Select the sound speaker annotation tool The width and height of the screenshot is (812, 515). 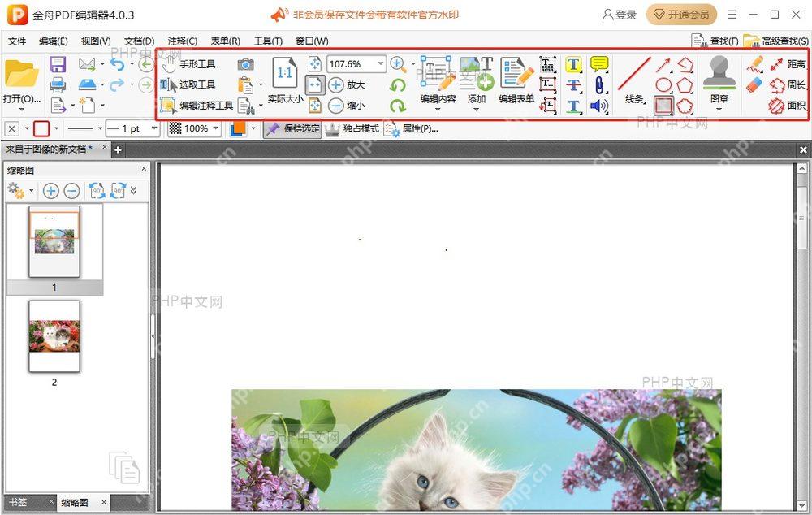click(x=599, y=106)
